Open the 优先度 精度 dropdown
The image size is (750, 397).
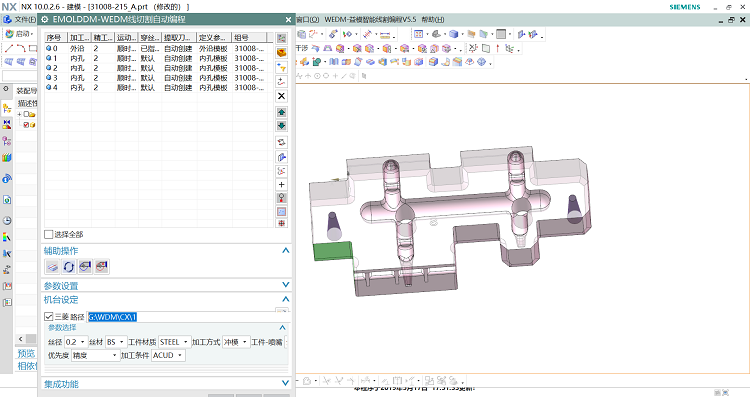[x=95, y=355]
